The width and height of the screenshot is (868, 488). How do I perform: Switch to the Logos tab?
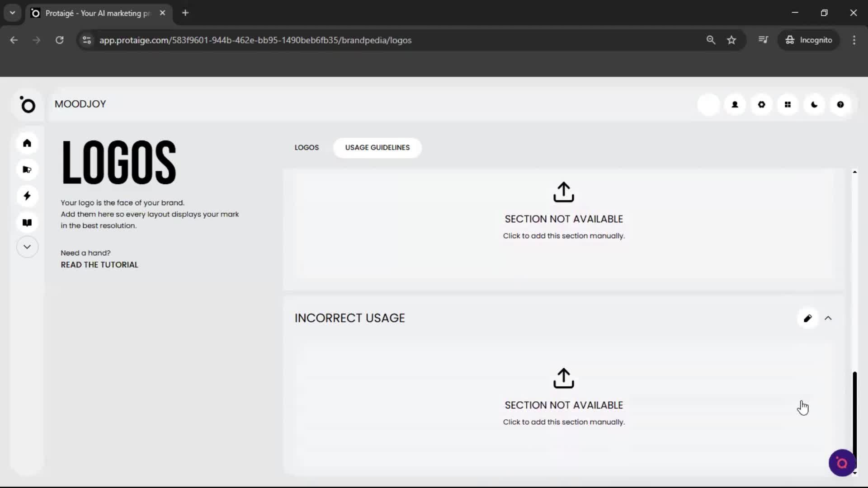[307, 148]
